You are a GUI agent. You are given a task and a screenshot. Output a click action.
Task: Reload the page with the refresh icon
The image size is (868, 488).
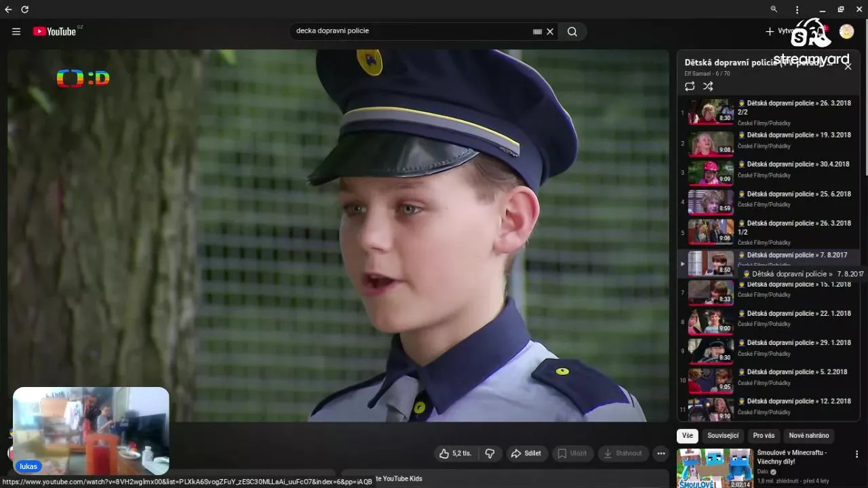coord(24,9)
